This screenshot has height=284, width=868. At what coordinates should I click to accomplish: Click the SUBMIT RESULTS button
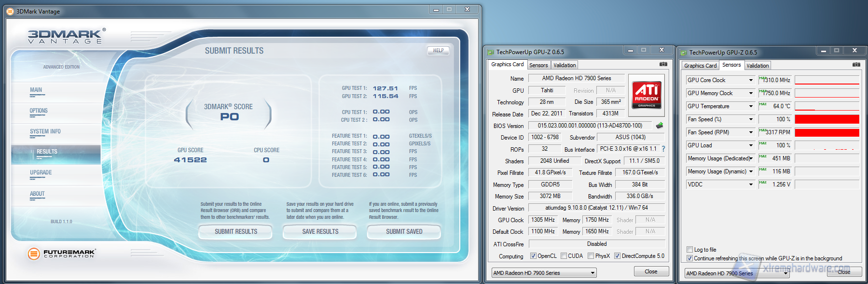coord(235,232)
